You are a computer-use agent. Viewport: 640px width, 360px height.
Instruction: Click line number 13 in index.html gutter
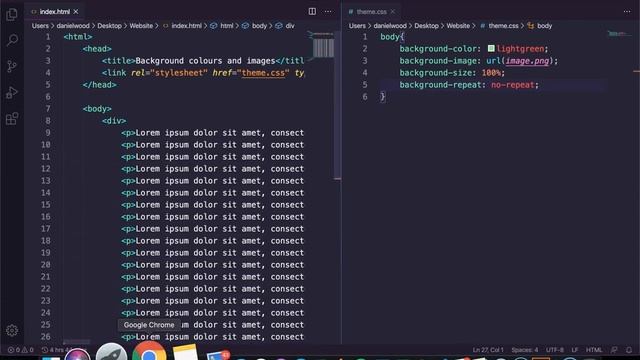click(46, 181)
